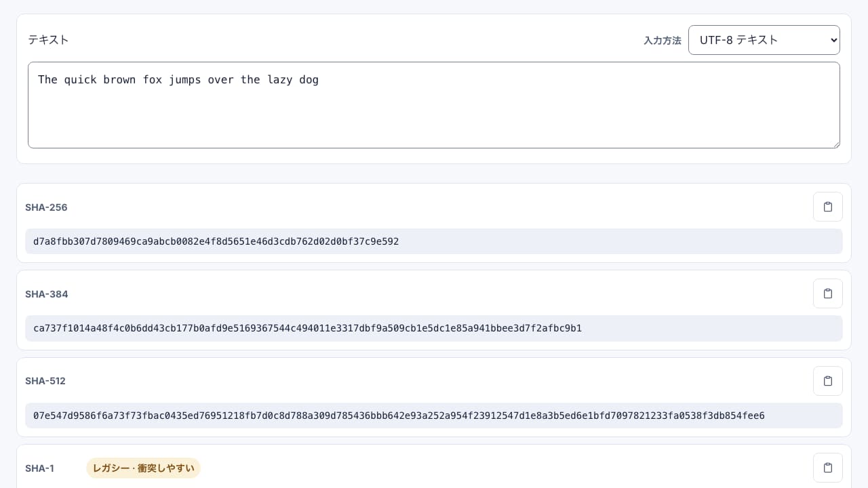Click the SHA-384 label
Screen dimensions: 868x488
tap(47, 294)
